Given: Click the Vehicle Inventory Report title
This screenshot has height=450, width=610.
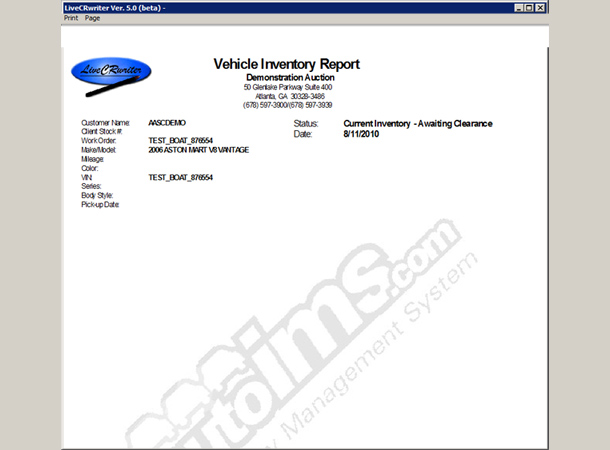Looking at the screenshot, I should tap(286, 64).
